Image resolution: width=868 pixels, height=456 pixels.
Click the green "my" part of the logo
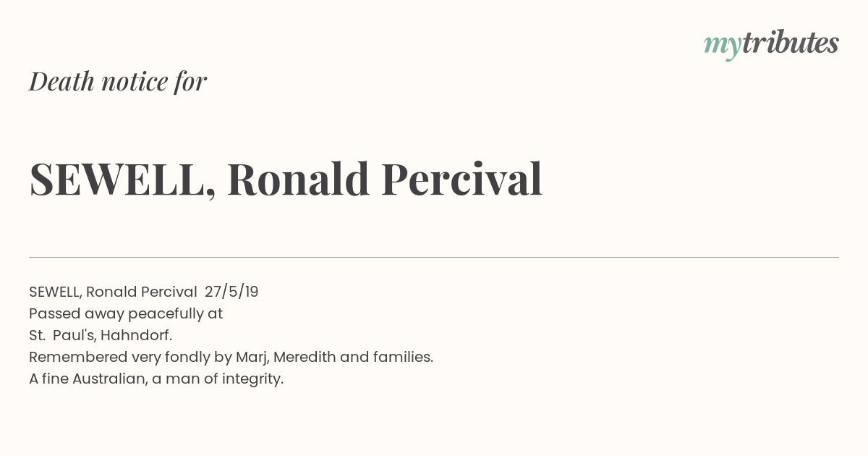click(722, 46)
